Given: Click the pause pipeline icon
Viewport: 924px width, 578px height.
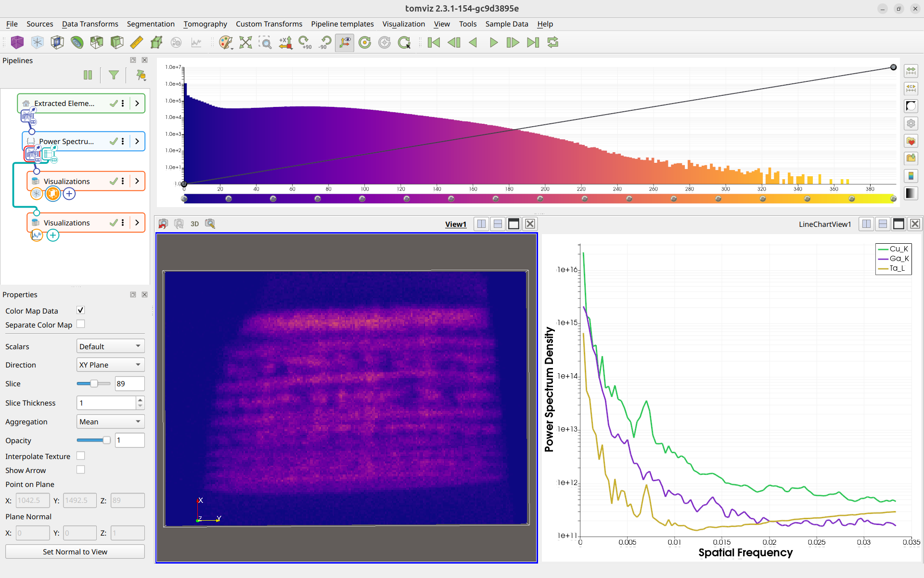Looking at the screenshot, I should coord(88,75).
